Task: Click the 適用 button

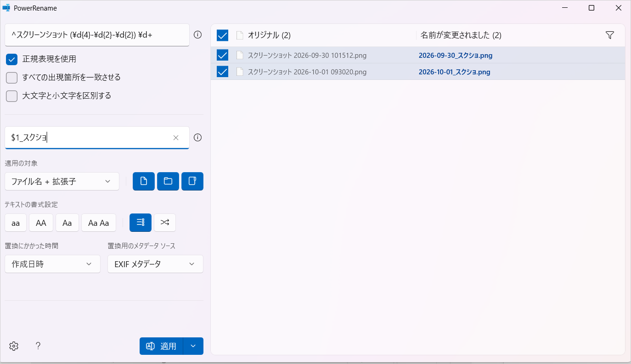Action: click(161, 346)
